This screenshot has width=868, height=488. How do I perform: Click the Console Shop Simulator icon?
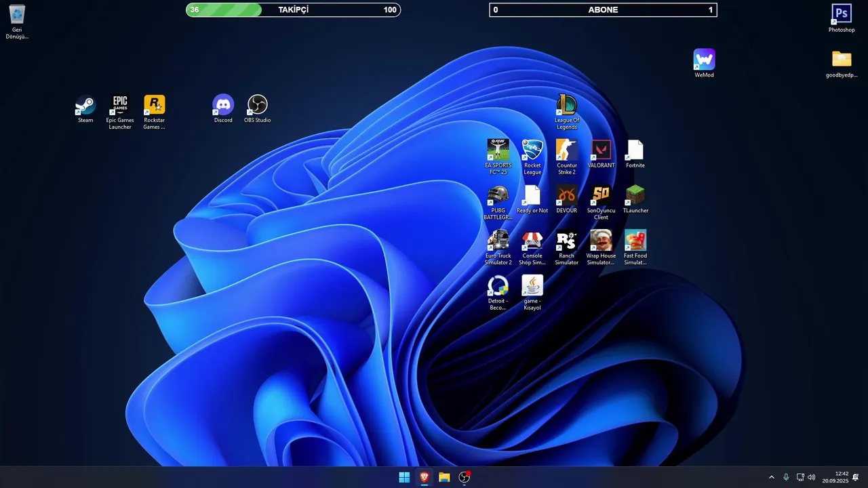(532, 248)
